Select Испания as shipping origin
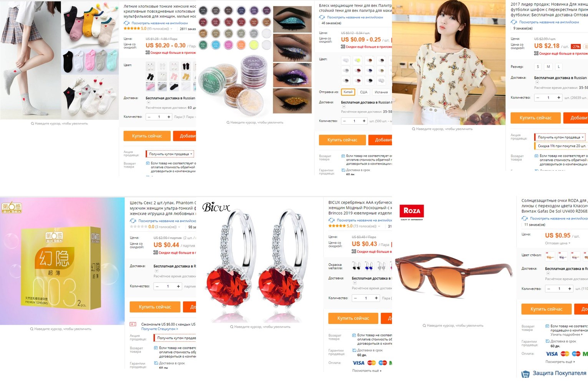The width and height of the screenshot is (588, 392). [381, 92]
